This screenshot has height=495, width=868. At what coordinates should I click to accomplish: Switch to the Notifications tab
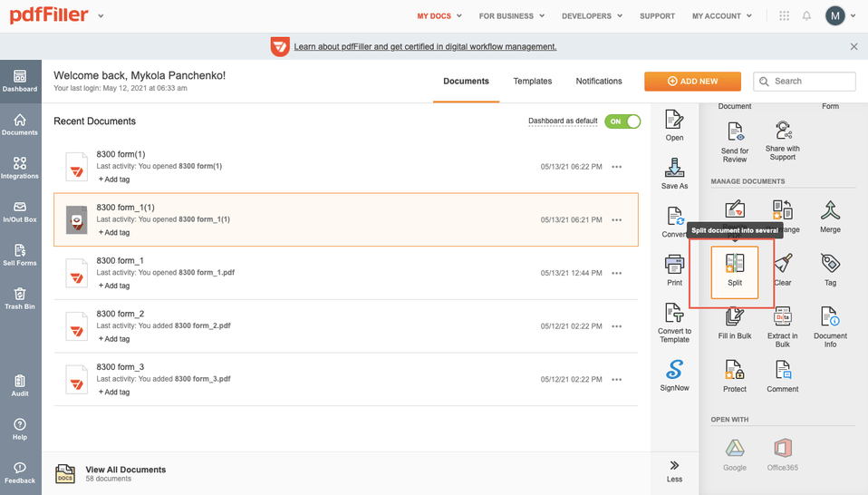tap(599, 81)
